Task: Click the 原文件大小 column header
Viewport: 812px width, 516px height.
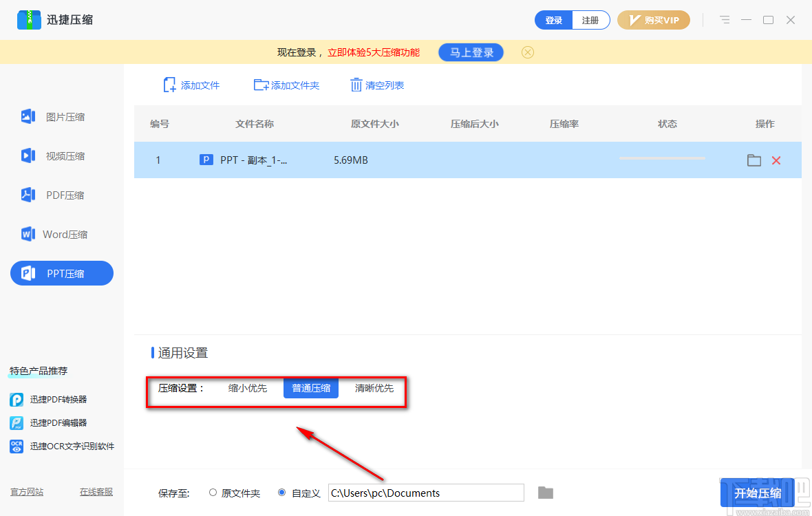Action: coord(374,125)
